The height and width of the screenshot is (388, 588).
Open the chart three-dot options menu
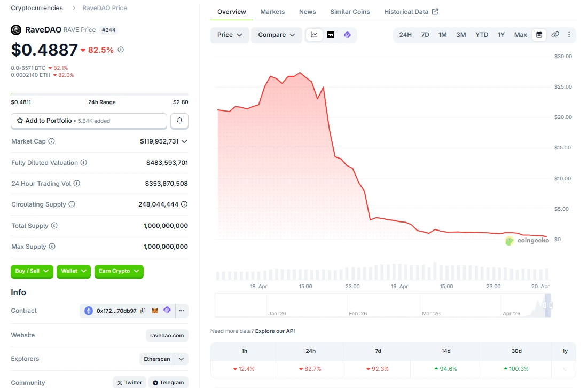coord(569,35)
